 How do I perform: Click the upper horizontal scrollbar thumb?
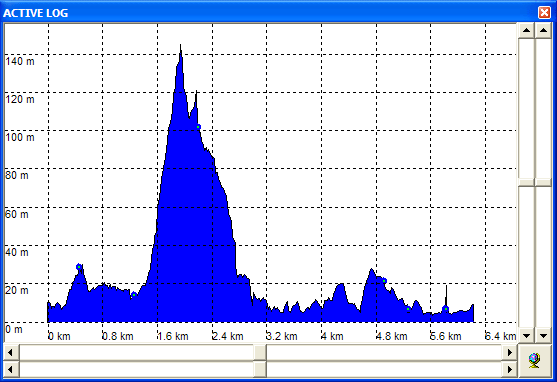pyautogui.click(x=260, y=352)
